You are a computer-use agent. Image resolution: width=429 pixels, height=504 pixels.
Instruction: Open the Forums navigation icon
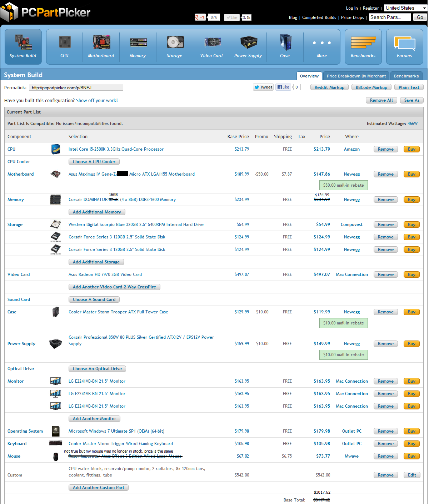tap(404, 47)
